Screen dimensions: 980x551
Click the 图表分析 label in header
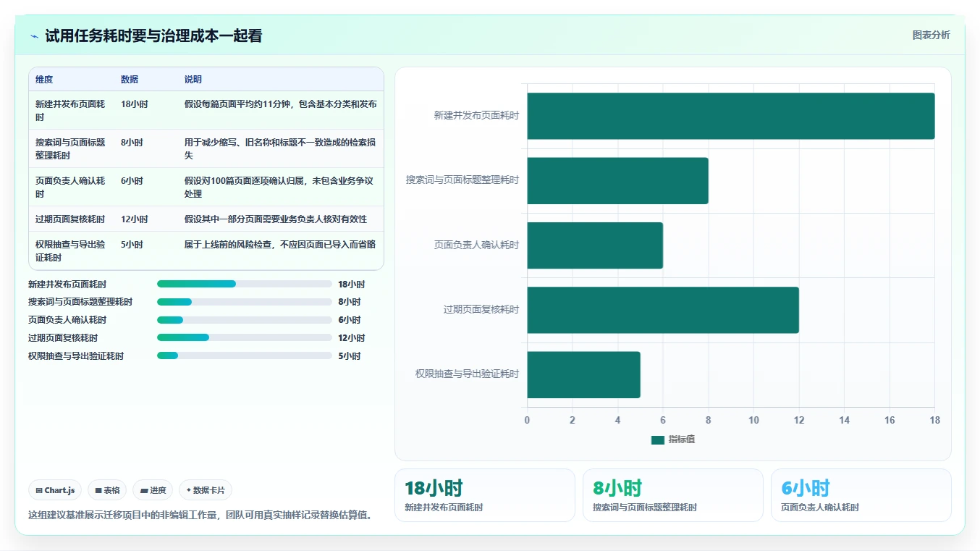(x=931, y=35)
